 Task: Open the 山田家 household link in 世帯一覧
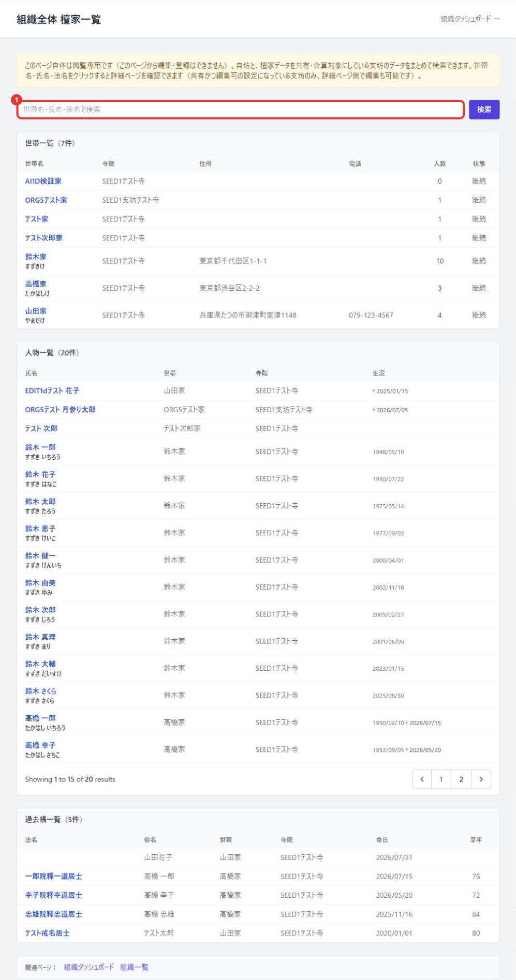pyautogui.click(x=36, y=311)
